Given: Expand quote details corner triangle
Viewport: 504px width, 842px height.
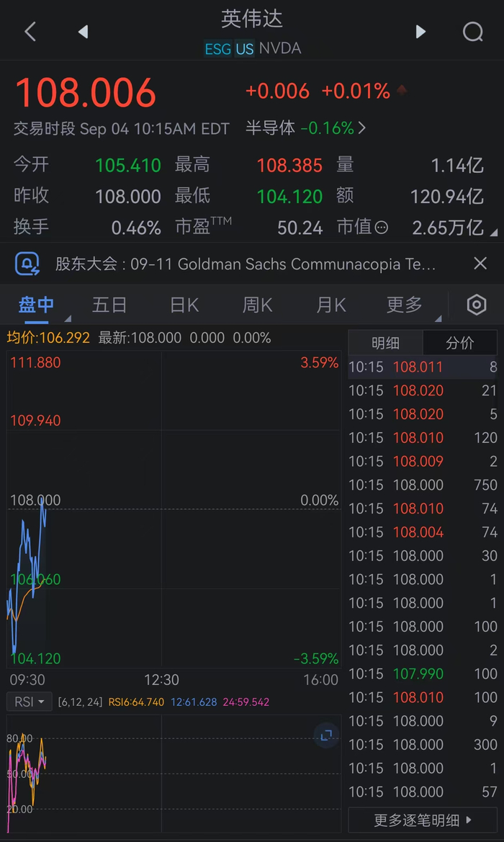Looking at the screenshot, I should (x=494, y=233).
